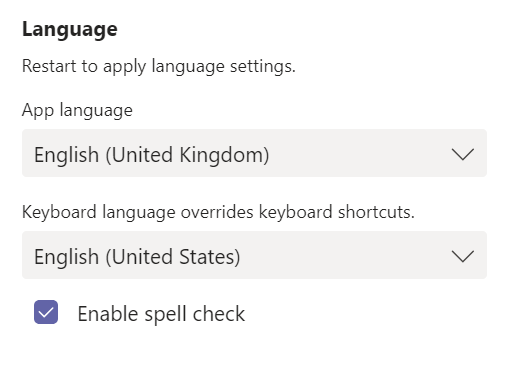Select the 'English (United Kingdom)' text

click(152, 155)
